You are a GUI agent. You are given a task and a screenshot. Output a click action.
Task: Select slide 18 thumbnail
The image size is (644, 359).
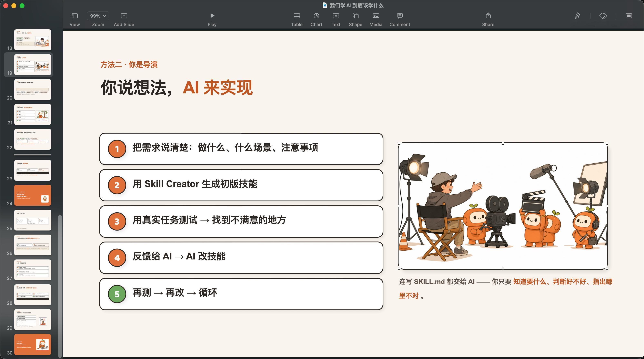[32, 40]
